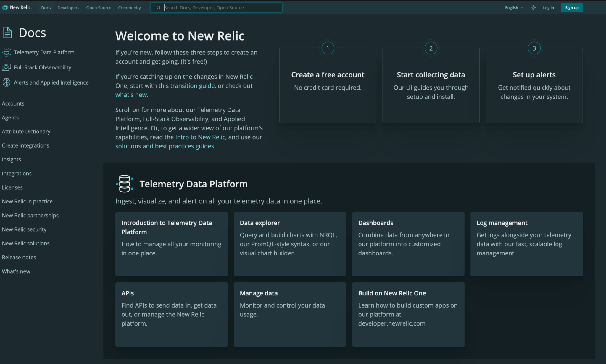This screenshot has height=364, width=606.
Task: Click the search magnifier icon
Action: click(x=158, y=8)
